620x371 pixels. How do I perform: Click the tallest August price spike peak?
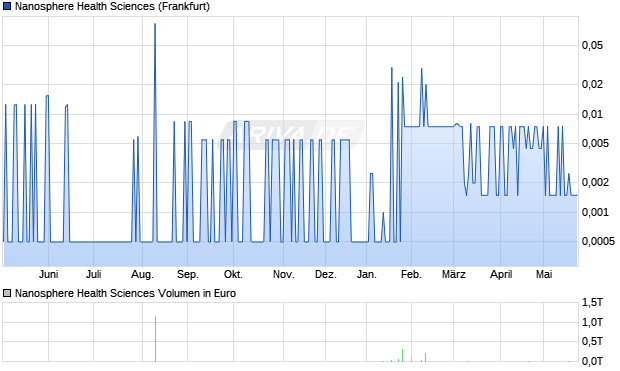tap(155, 24)
